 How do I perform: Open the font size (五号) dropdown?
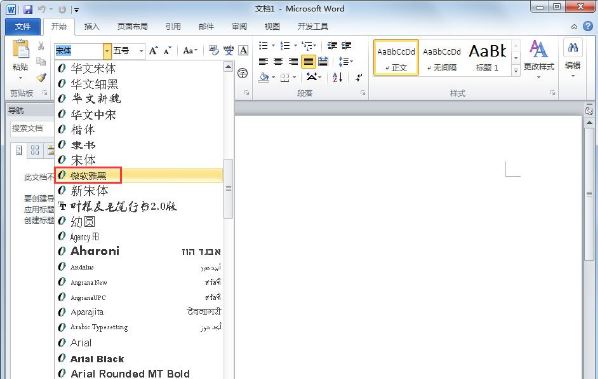pyautogui.click(x=141, y=51)
